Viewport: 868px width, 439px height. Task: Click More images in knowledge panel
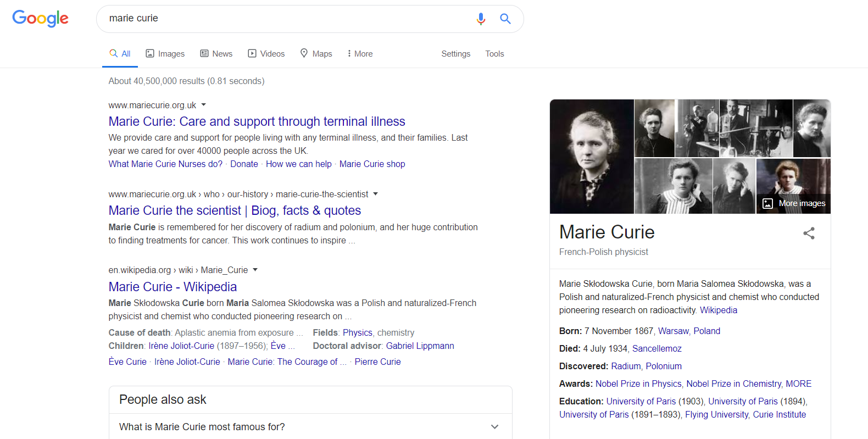coord(794,203)
